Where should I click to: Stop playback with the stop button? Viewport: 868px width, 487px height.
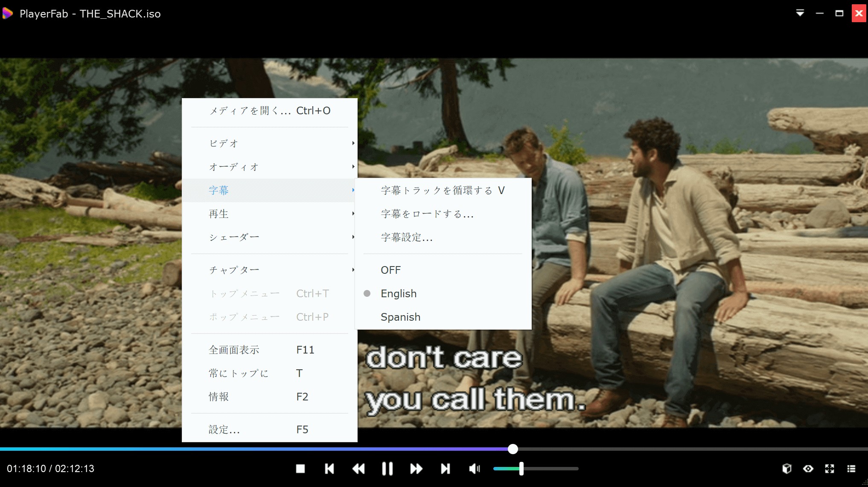coord(300,469)
